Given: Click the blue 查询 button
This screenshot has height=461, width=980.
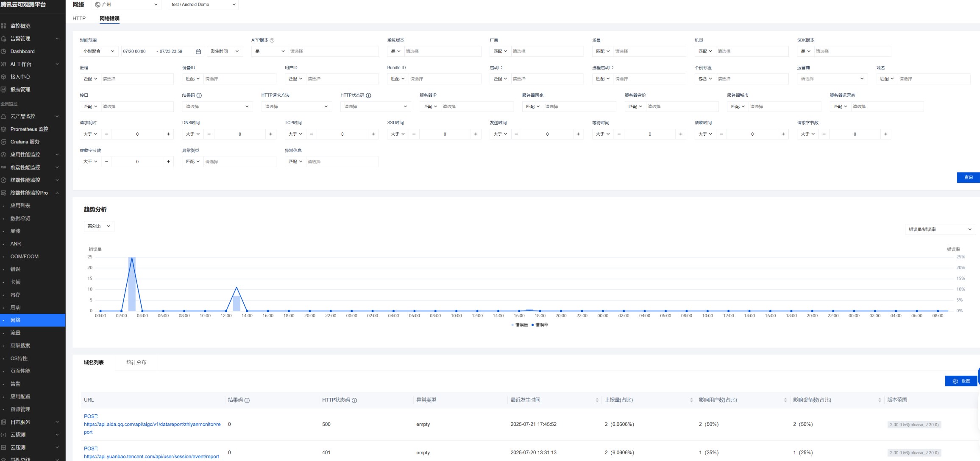Looking at the screenshot, I should (968, 177).
